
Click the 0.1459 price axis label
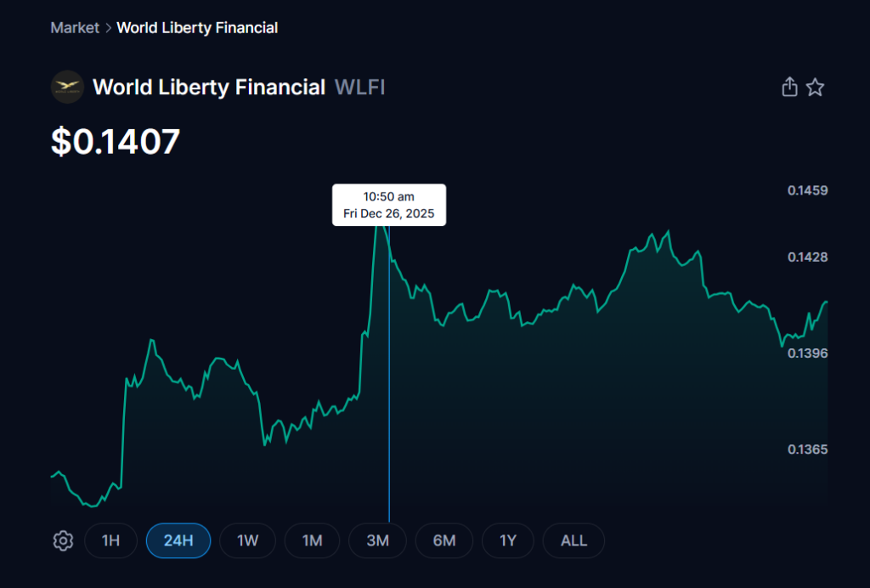click(x=807, y=190)
